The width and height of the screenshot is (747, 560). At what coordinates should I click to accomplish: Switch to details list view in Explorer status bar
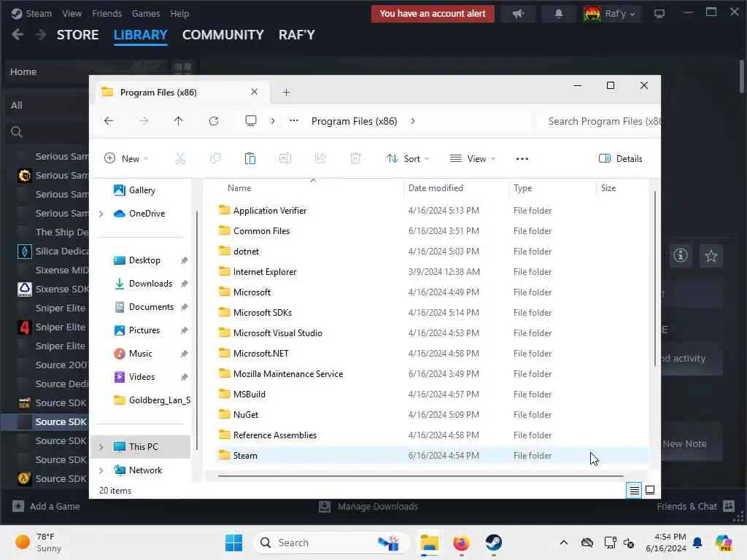click(634, 489)
